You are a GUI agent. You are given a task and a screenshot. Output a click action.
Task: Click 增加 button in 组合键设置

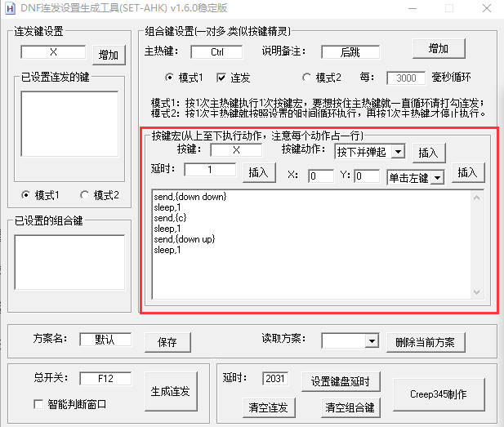coord(439,49)
